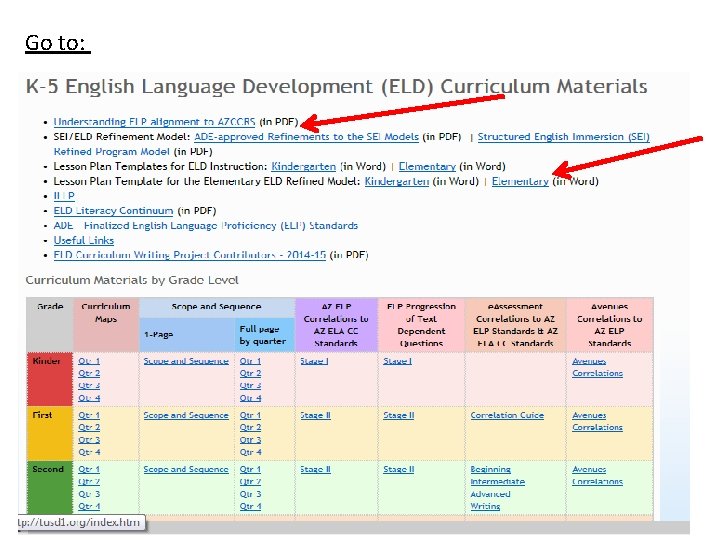
Task: Open Second grade Stage II ELP Progression
Action: pos(399,470)
